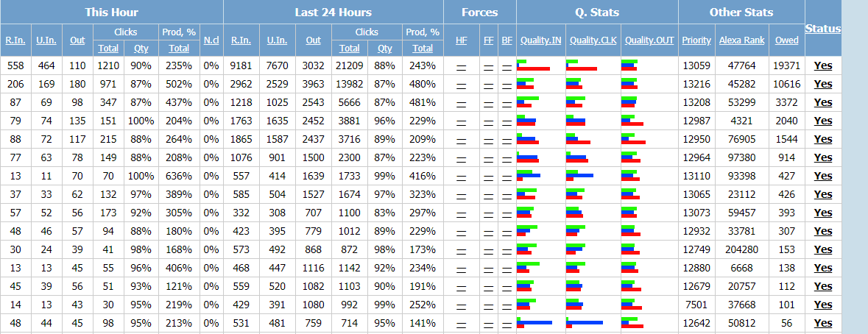
Task: Open Yes status for Owed 101 row
Action: point(823,305)
